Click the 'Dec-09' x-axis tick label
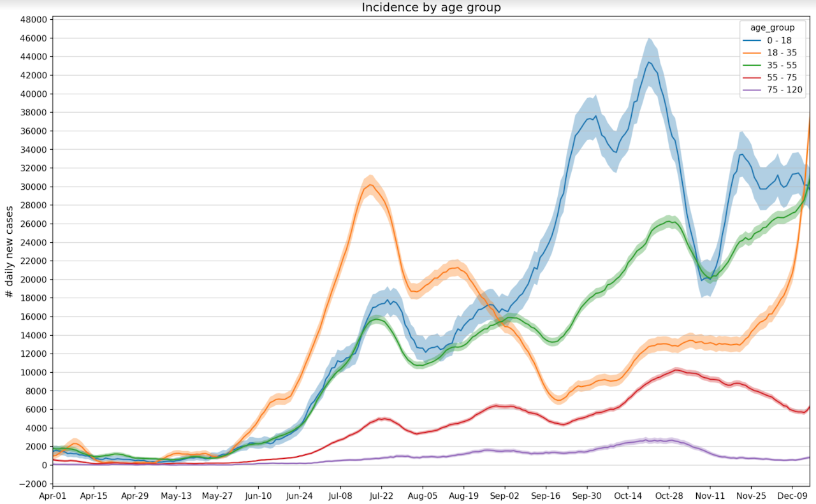Screen dimensions: 816x504 791,495
